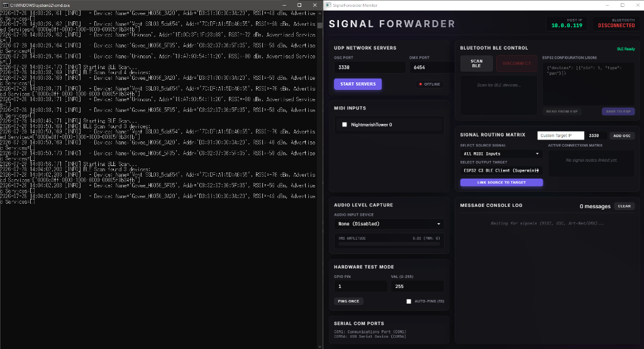
Task: Click the cmd scrollbar down arrow
Action: point(320,346)
